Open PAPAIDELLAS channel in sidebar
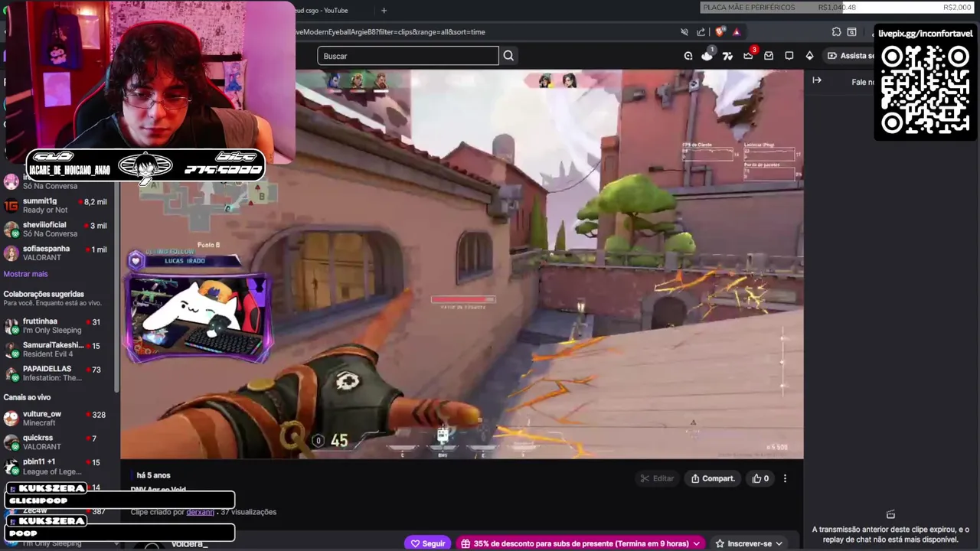 tap(57, 373)
